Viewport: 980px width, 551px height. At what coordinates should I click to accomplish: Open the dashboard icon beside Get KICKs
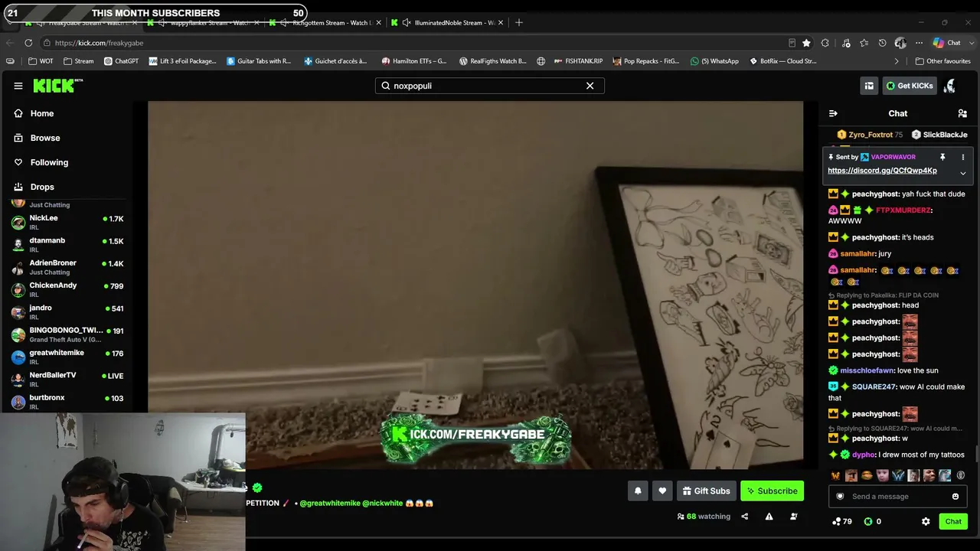coord(869,86)
